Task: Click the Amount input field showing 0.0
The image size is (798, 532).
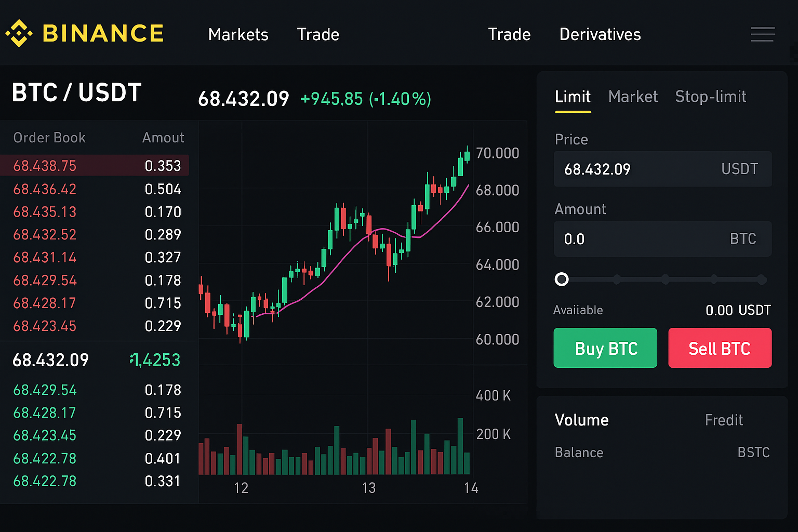Action: [x=662, y=239]
